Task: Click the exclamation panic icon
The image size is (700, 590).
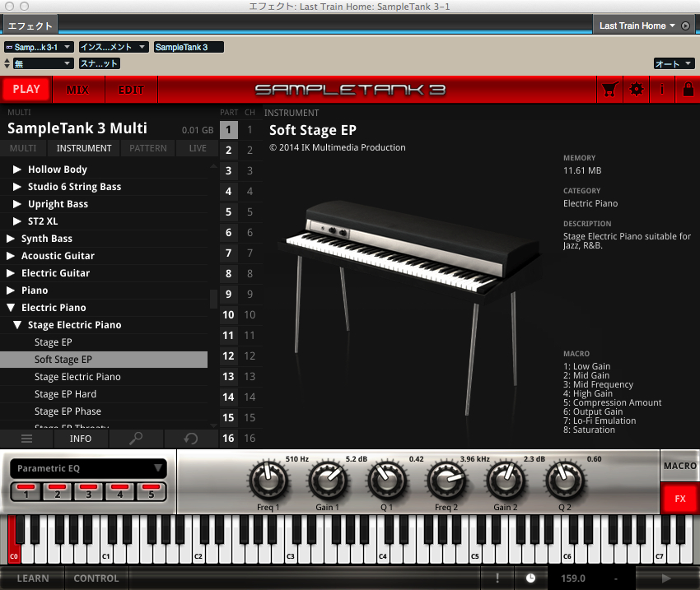Action: pyautogui.click(x=497, y=578)
